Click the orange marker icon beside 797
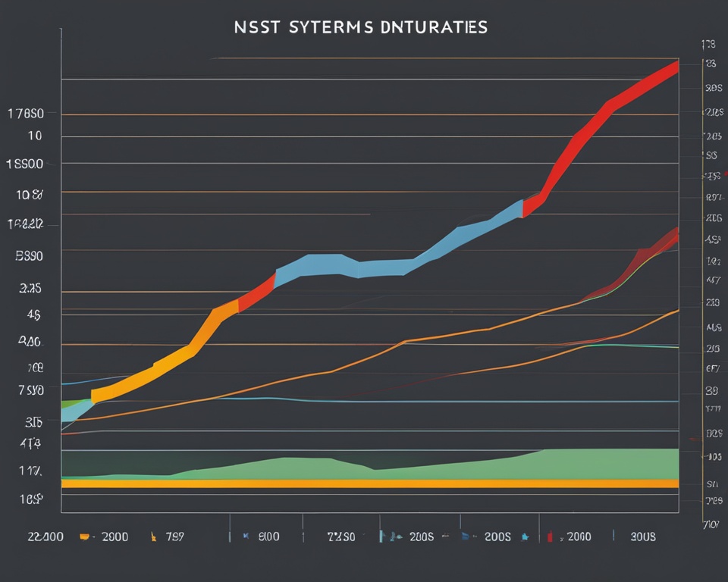Image resolution: width=728 pixels, height=582 pixels. click(x=152, y=537)
